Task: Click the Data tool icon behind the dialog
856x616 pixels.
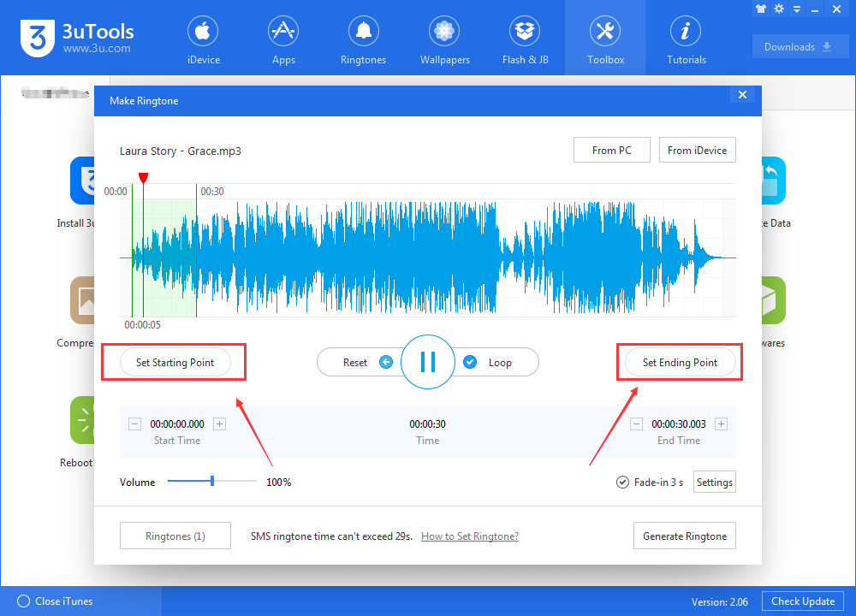Action: pos(774,181)
